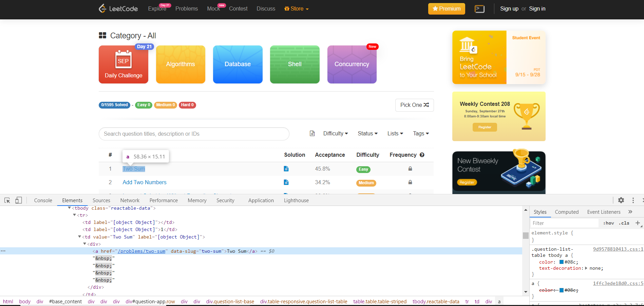
Task: Open the Contest nav item
Action: (x=238, y=9)
